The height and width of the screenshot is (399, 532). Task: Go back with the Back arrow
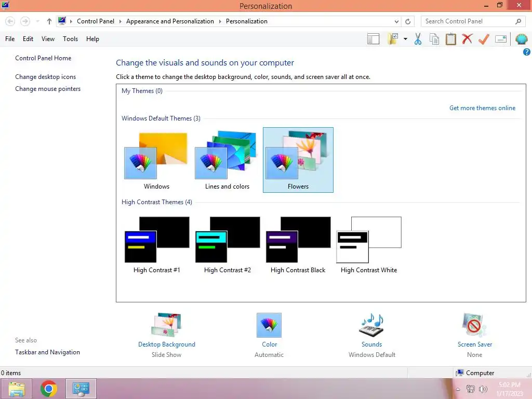pos(10,21)
